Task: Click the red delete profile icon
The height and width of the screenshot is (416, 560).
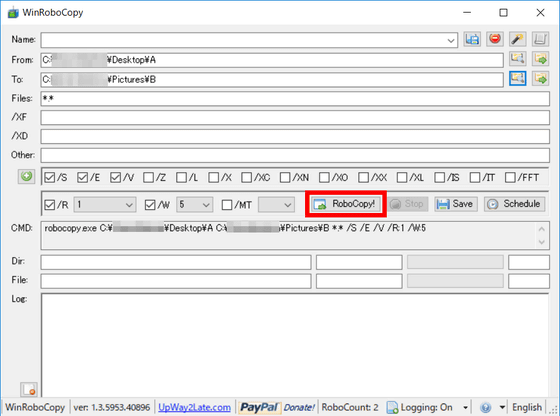Action: click(495, 39)
